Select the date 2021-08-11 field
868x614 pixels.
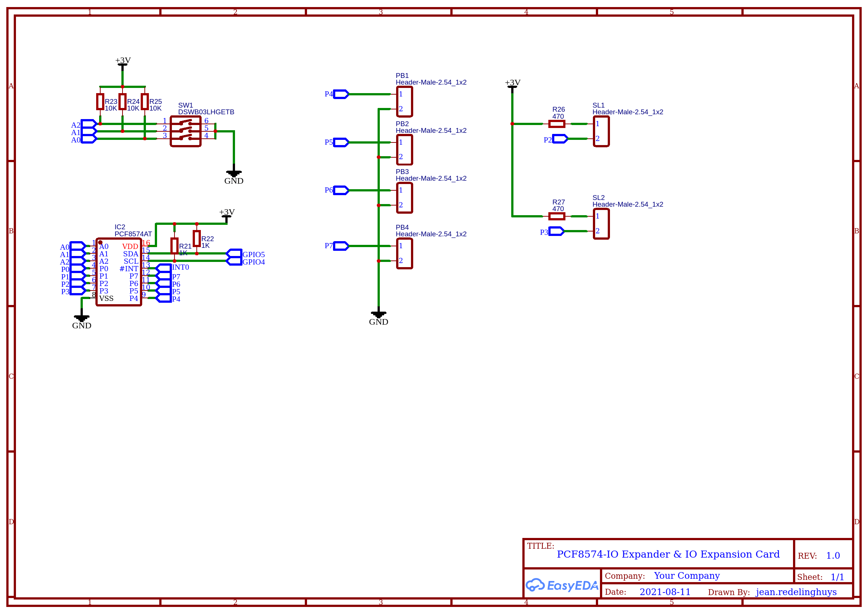(x=665, y=592)
